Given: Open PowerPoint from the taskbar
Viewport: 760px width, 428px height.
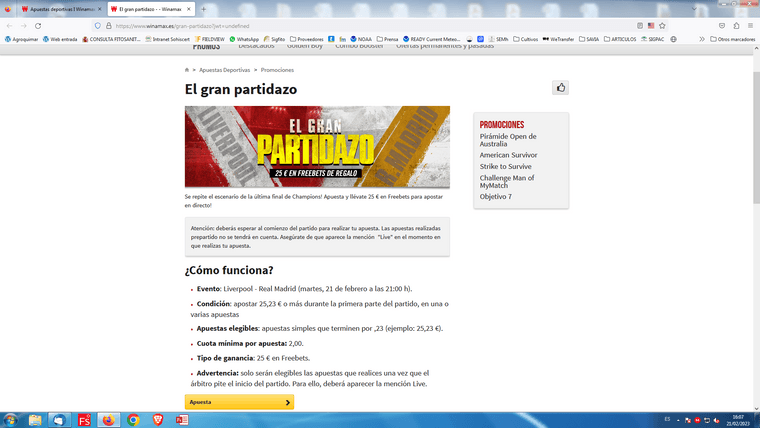Looking at the screenshot, I should (x=182, y=420).
